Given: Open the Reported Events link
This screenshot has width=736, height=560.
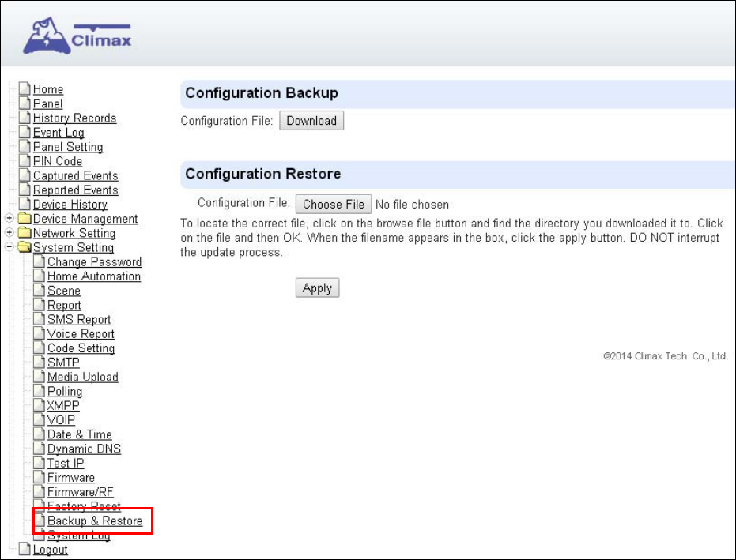Looking at the screenshot, I should point(75,190).
